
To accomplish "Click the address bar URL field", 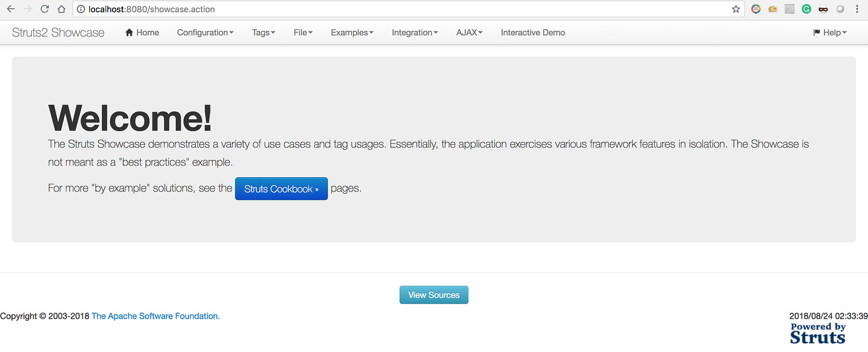I will 408,9.
